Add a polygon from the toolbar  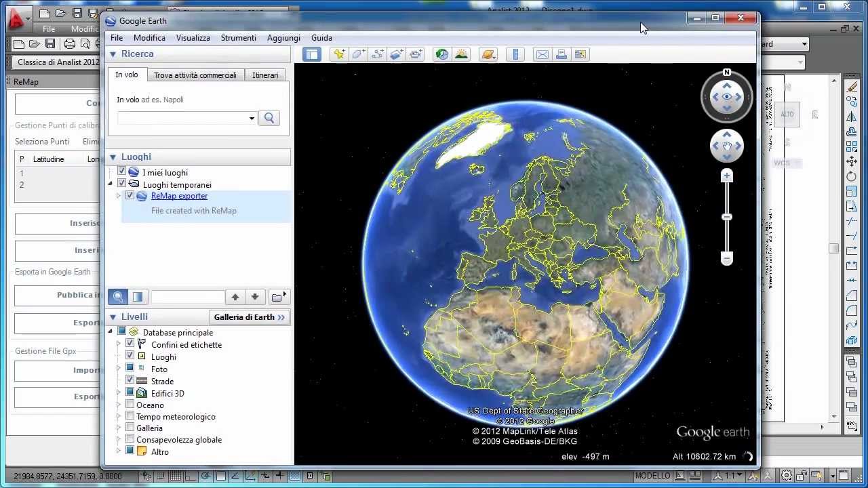[x=358, y=54]
